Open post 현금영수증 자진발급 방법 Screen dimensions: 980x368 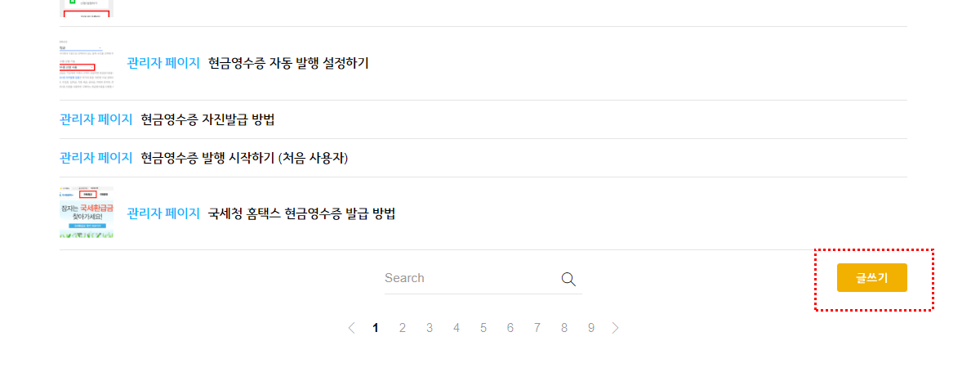click(x=207, y=119)
